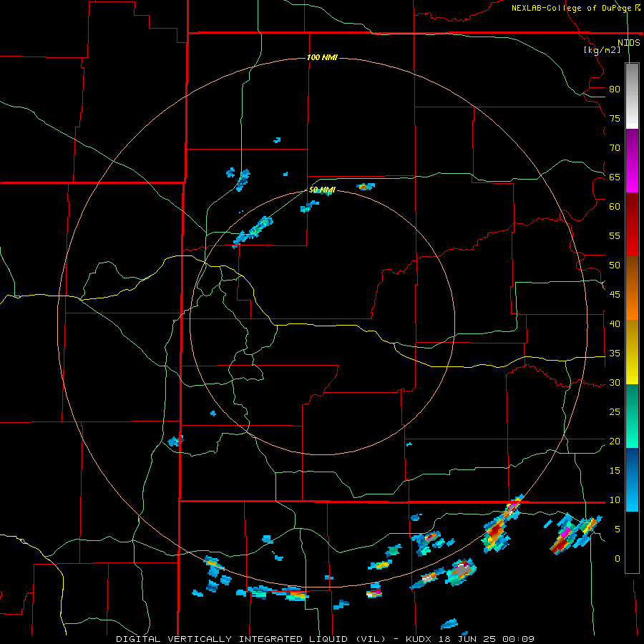644x644 pixels.
Task: Click the 70 value on the legend
Action: [615, 148]
